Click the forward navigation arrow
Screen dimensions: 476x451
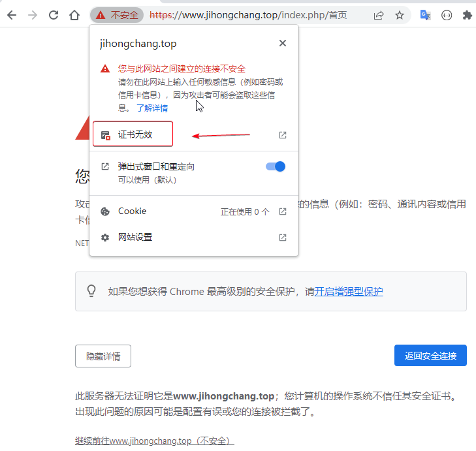coord(33,15)
